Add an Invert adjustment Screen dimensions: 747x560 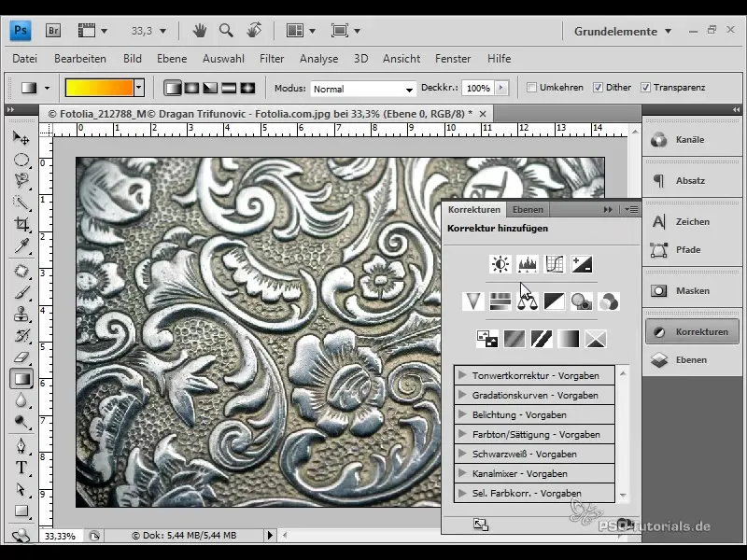coord(486,339)
